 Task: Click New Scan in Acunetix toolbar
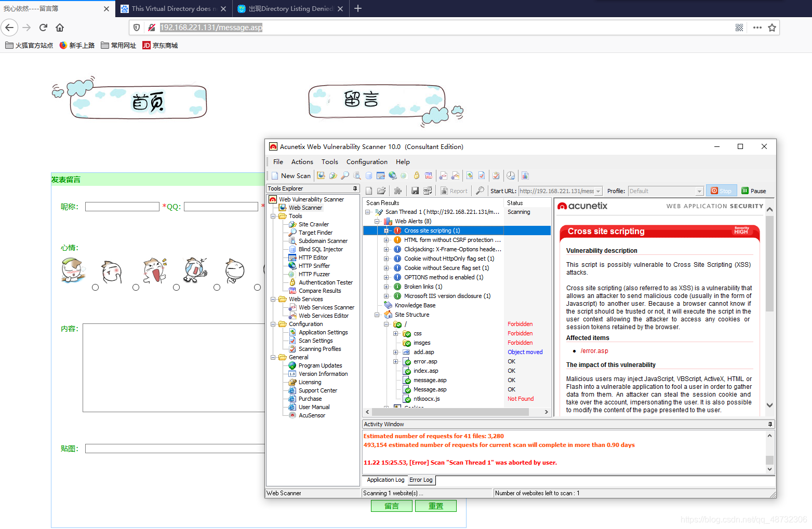291,175
